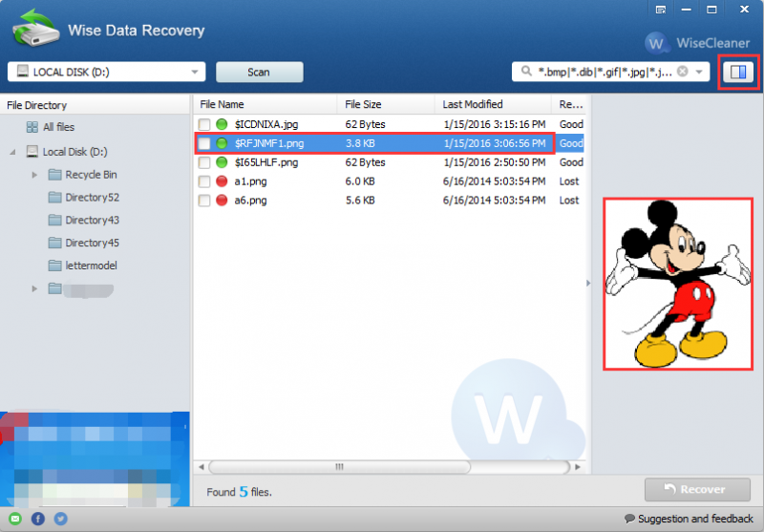
Task: Click the search magnifier icon
Action: coord(526,72)
